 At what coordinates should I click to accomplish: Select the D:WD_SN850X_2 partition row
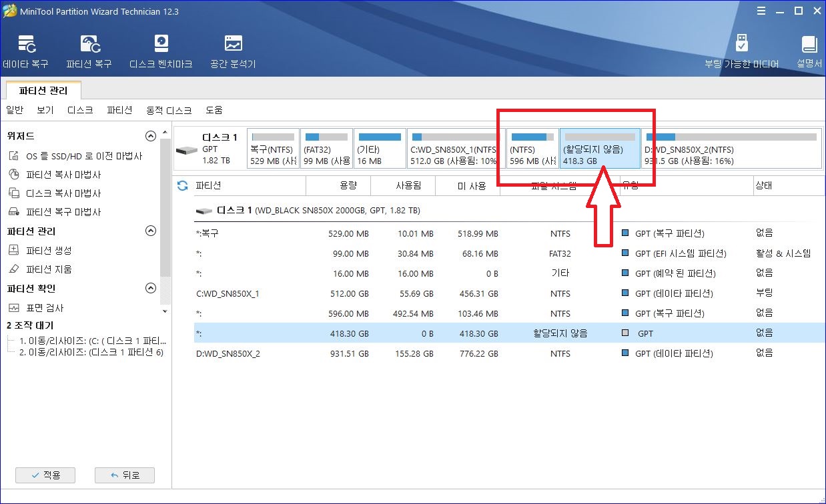[x=510, y=353]
